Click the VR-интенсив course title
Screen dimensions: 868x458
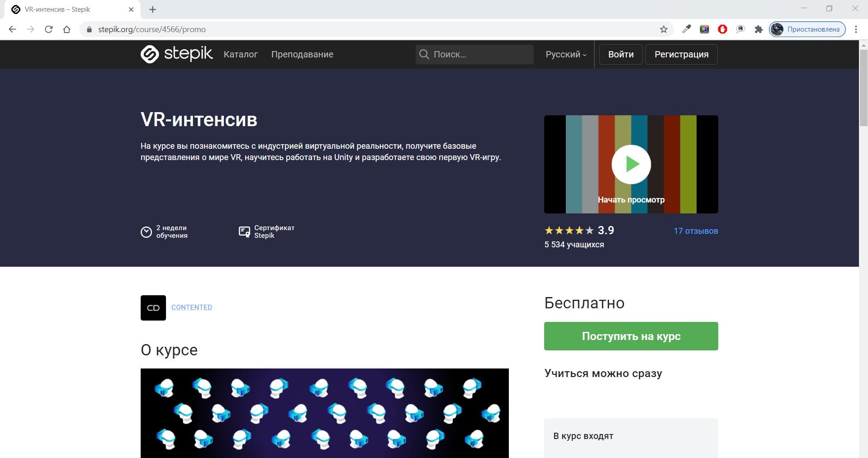pos(199,120)
